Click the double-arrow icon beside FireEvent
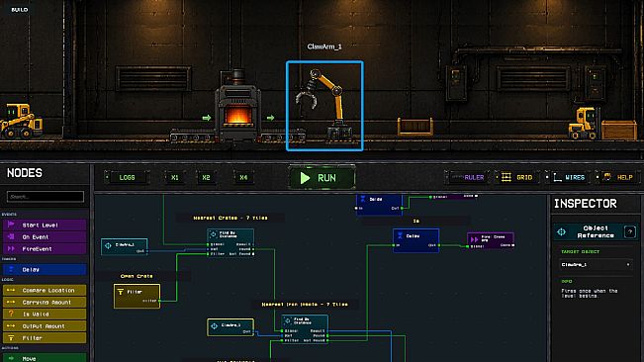Viewport: 644px width, 362px height. [11, 248]
